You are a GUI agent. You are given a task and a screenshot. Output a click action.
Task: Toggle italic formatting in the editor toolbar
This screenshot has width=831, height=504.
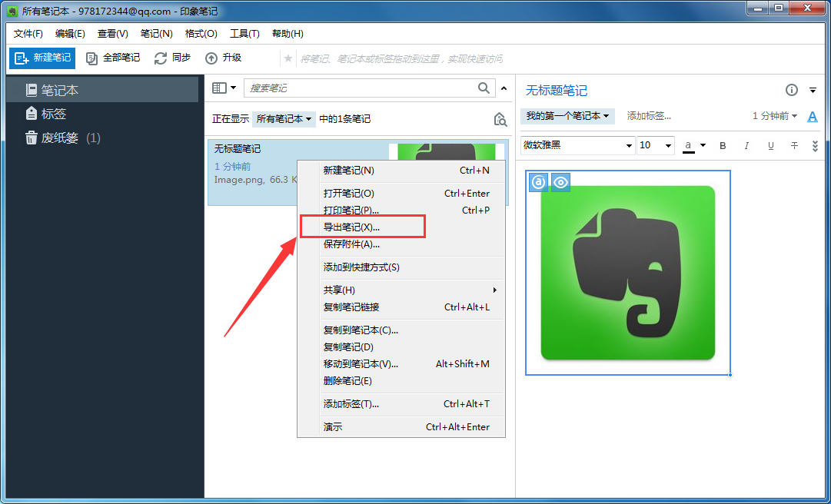(746, 145)
